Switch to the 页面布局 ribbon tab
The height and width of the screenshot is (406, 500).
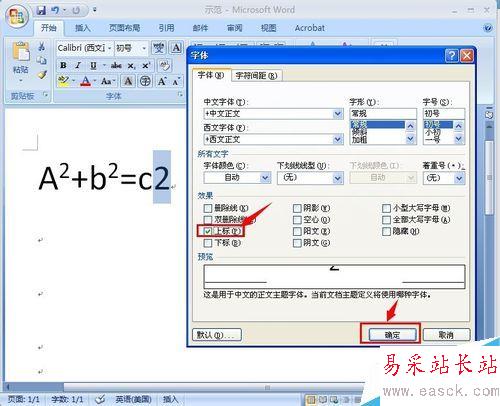(x=124, y=28)
